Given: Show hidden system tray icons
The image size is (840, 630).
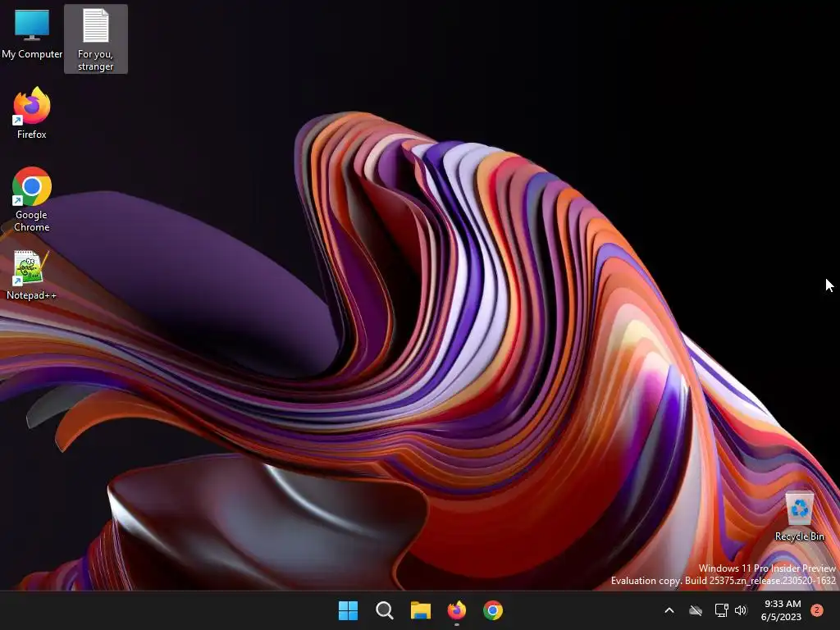Looking at the screenshot, I should click(x=669, y=610).
